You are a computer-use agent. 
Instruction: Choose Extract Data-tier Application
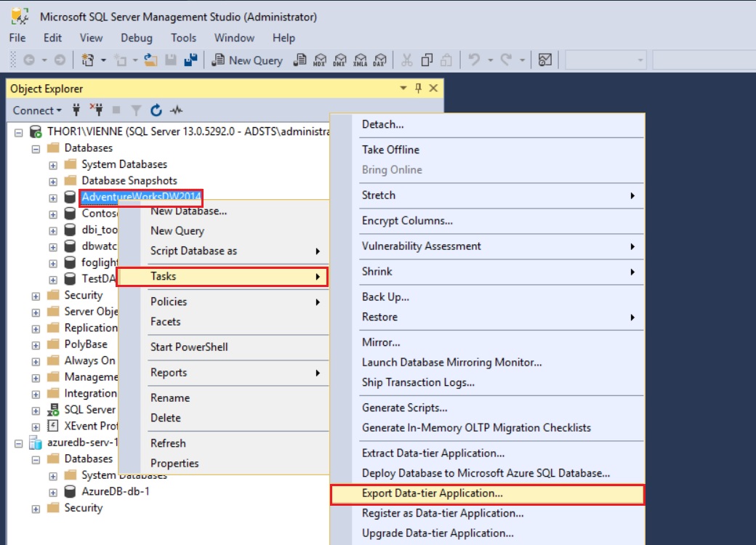coord(488,453)
